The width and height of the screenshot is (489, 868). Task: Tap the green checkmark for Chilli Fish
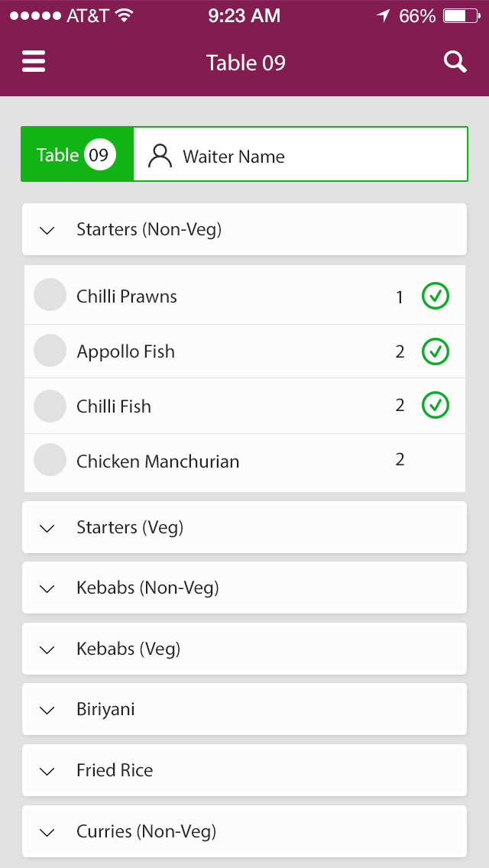pyautogui.click(x=436, y=406)
